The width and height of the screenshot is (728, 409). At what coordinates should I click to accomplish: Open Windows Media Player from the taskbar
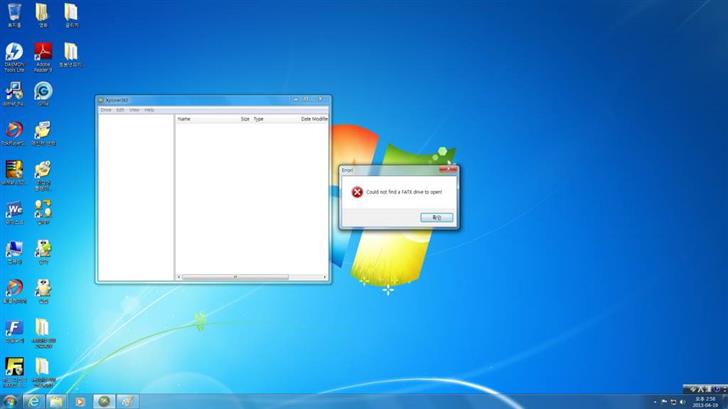(80, 402)
